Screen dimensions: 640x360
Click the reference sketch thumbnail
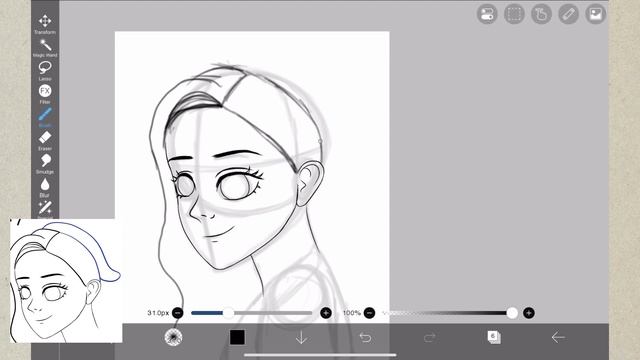(x=66, y=280)
